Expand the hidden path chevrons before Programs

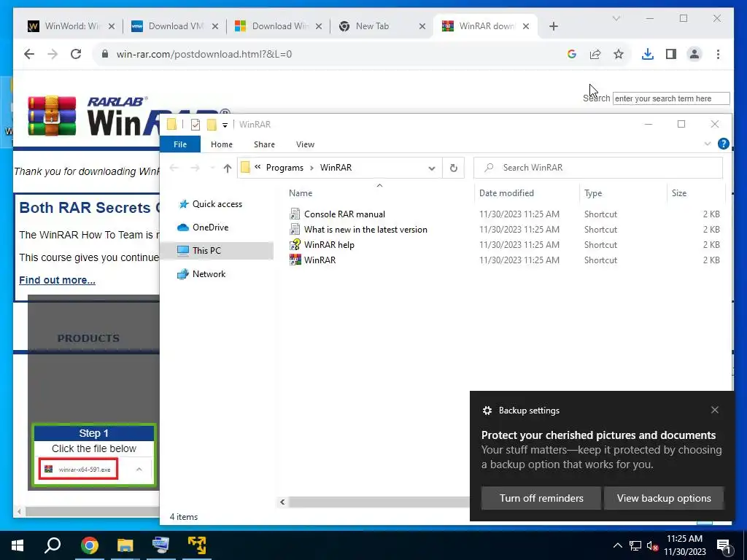pyautogui.click(x=258, y=167)
